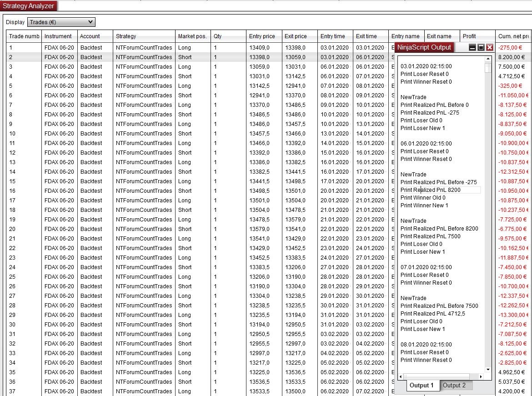This screenshot has width=532, height=396.
Task: Click output line 'Print Realized PnL 4712,5'
Action: 432,314
